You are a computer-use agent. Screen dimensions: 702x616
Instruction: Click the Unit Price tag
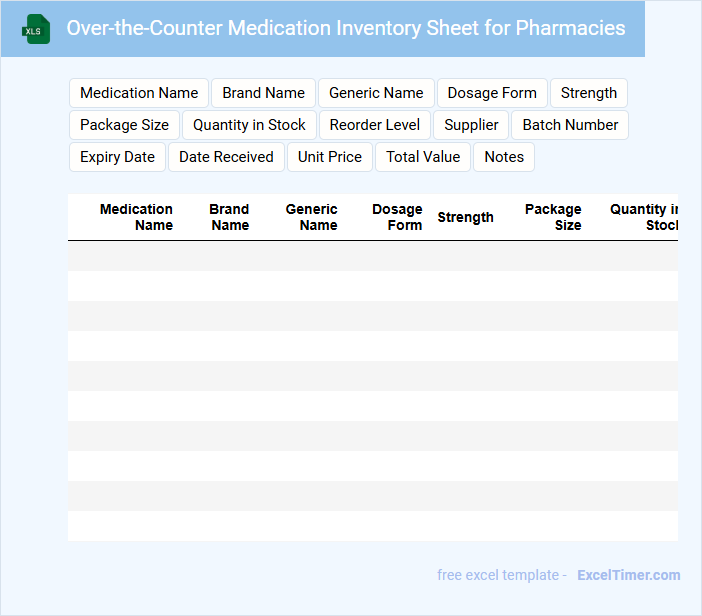pos(330,157)
